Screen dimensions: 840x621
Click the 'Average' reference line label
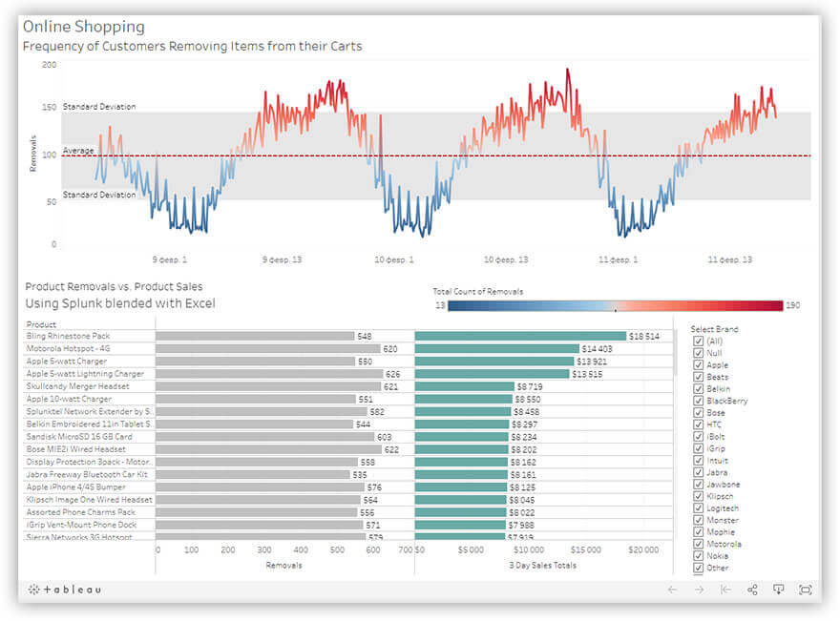(x=78, y=151)
